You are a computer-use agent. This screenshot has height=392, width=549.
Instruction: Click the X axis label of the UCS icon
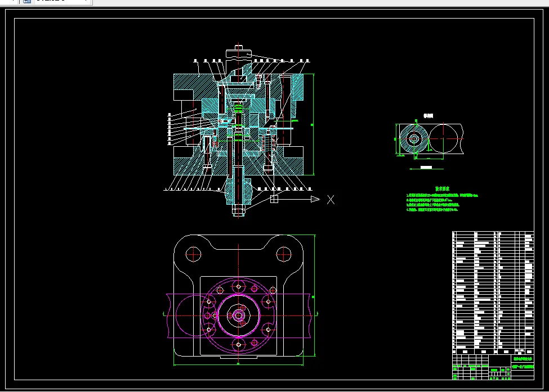(331, 200)
